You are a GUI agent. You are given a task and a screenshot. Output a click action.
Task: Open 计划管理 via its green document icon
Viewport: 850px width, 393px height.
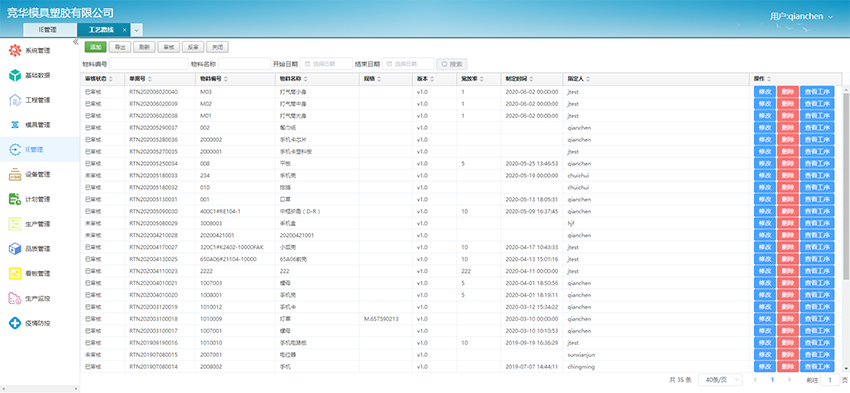[15, 199]
